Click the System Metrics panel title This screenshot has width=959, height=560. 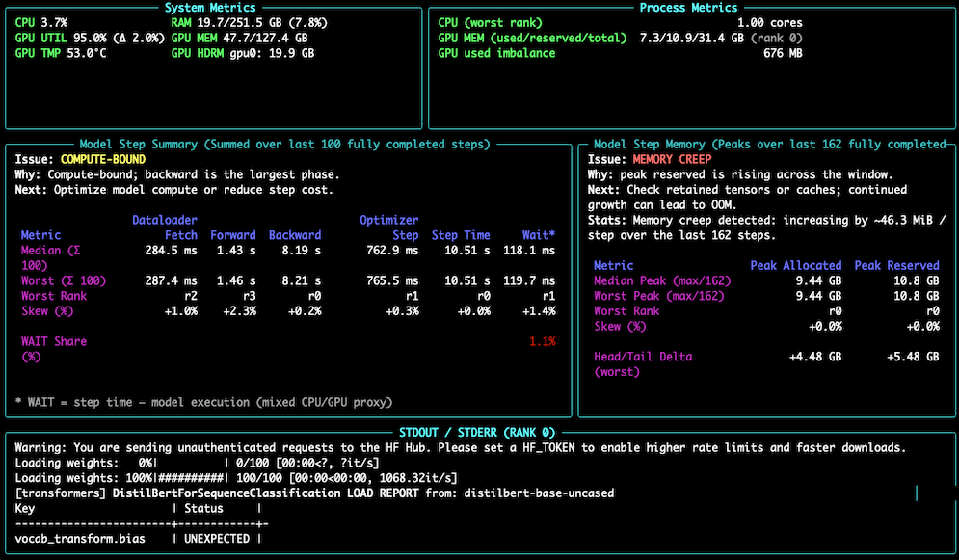click(210, 8)
